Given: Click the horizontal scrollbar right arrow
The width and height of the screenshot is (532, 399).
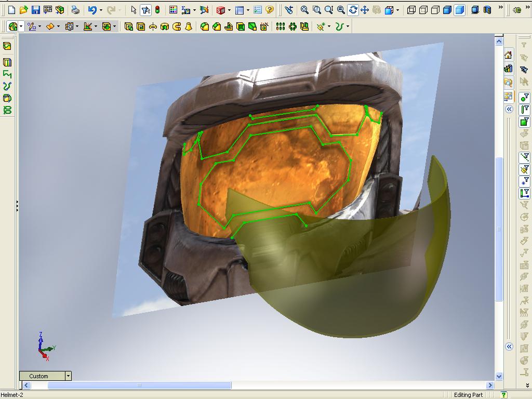Looking at the screenshot, I should coord(490,385).
